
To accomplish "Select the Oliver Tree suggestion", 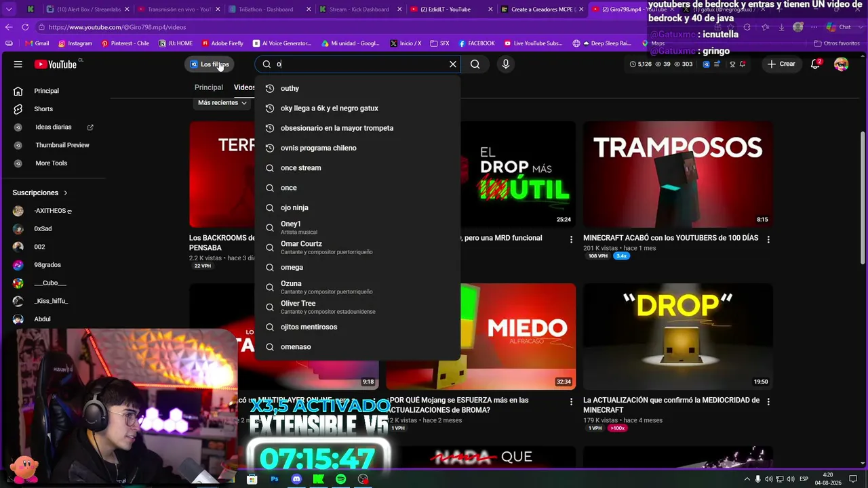I will coord(357,307).
